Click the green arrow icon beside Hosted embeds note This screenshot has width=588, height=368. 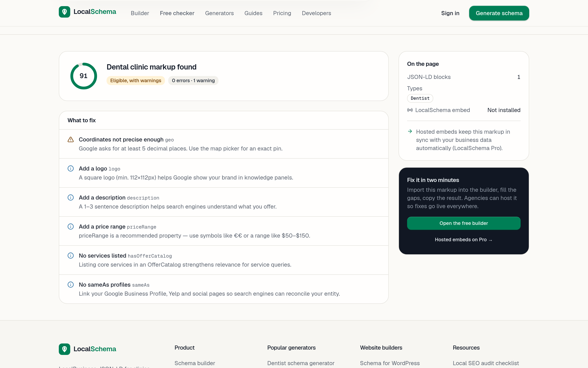tap(410, 131)
